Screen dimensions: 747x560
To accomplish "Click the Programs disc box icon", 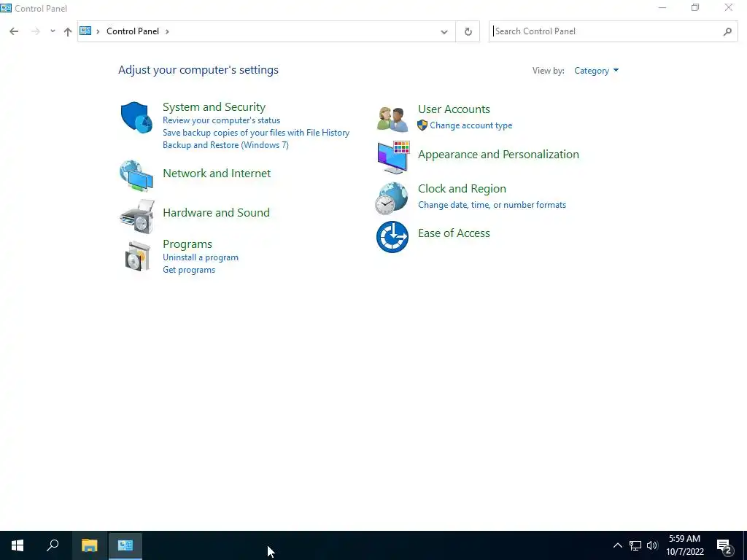I will coord(138,256).
